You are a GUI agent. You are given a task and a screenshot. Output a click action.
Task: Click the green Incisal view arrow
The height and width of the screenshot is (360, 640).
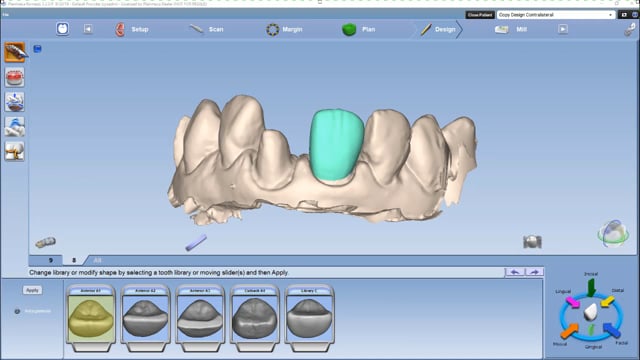[591, 287]
